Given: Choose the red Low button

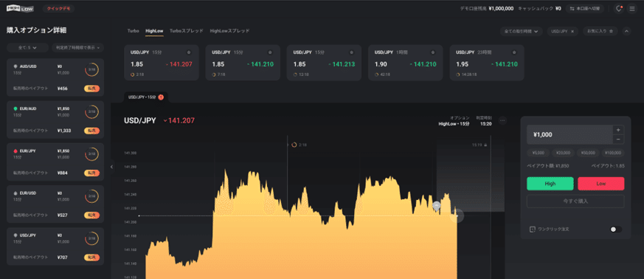Looking at the screenshot, I should (x=601, y=184).
